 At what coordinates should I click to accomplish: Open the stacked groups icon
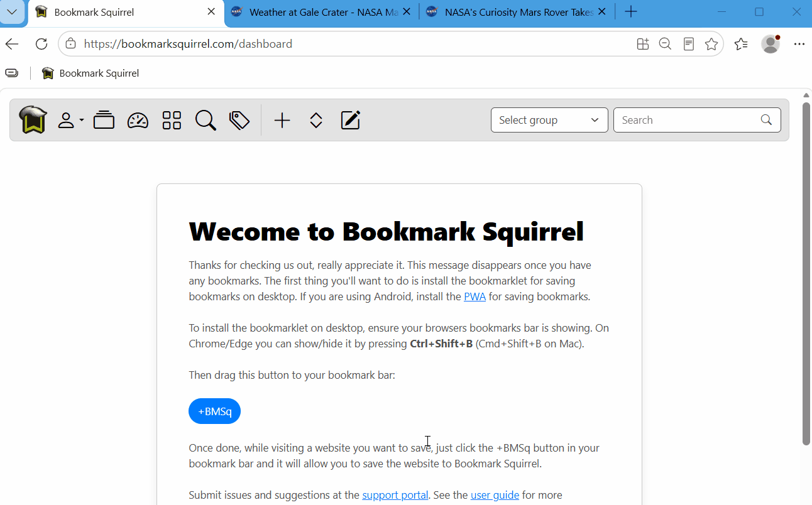tap(104, 120)
